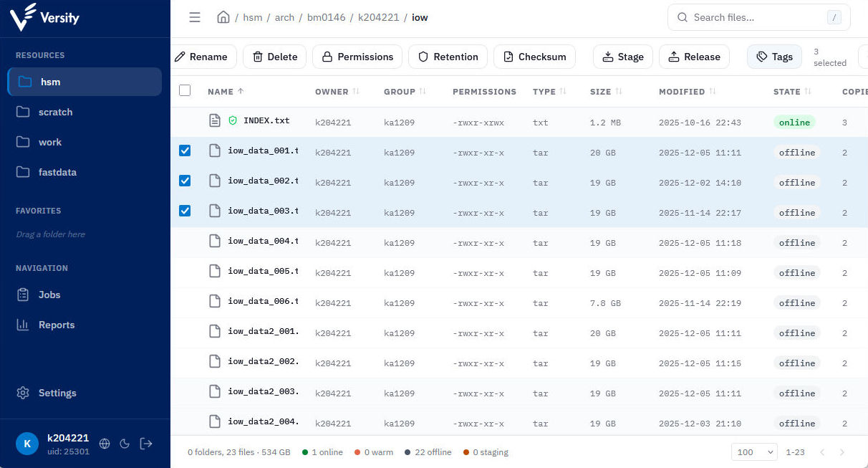Go to hsm in breadcrumb

click(x=253, y=17)
